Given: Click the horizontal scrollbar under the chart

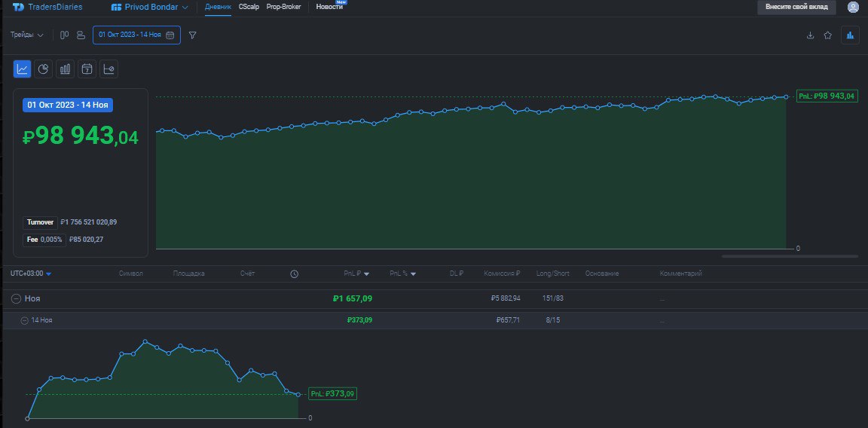Looking at the screenshot, I should [790, 256].
